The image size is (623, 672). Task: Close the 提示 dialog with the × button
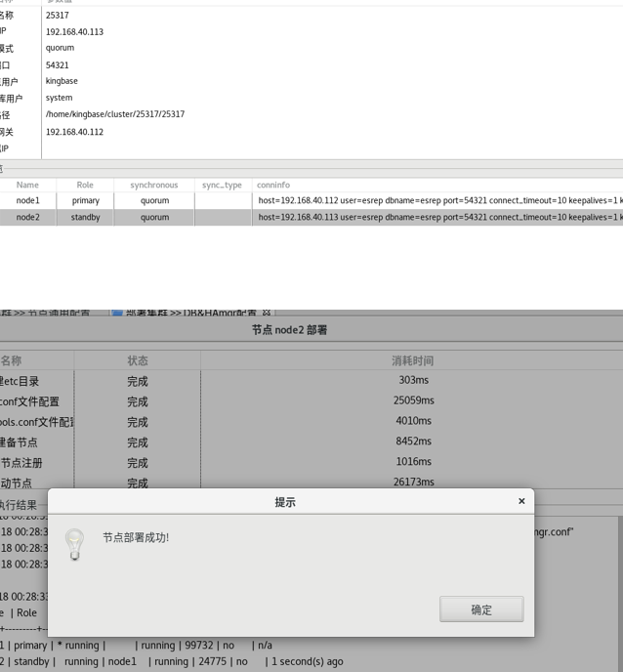click(x=521, y=501)
